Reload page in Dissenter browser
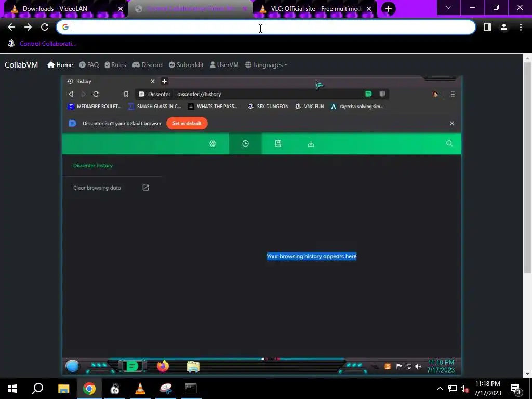 point(96,94)
